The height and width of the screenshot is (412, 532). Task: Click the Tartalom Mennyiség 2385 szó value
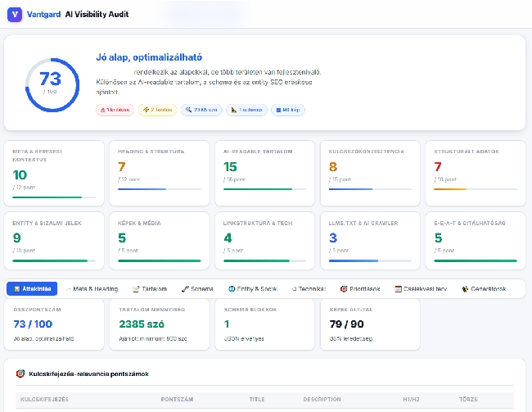pos(142,324)
